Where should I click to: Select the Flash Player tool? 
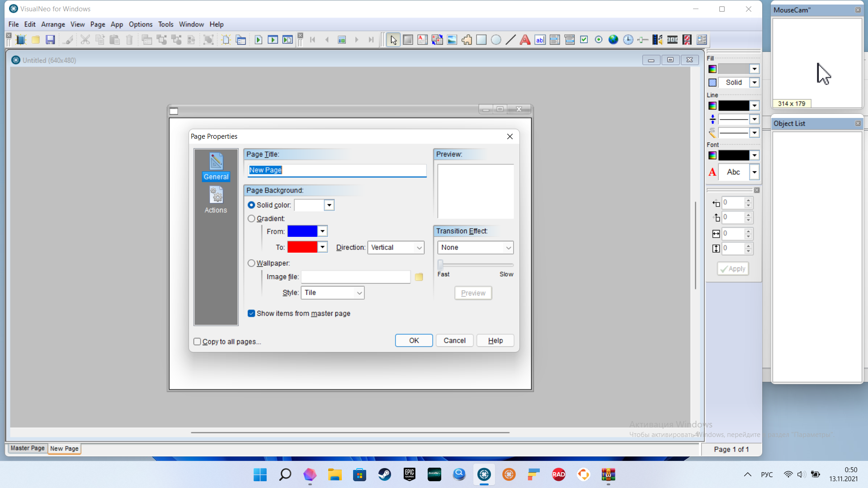coord(687,40)
